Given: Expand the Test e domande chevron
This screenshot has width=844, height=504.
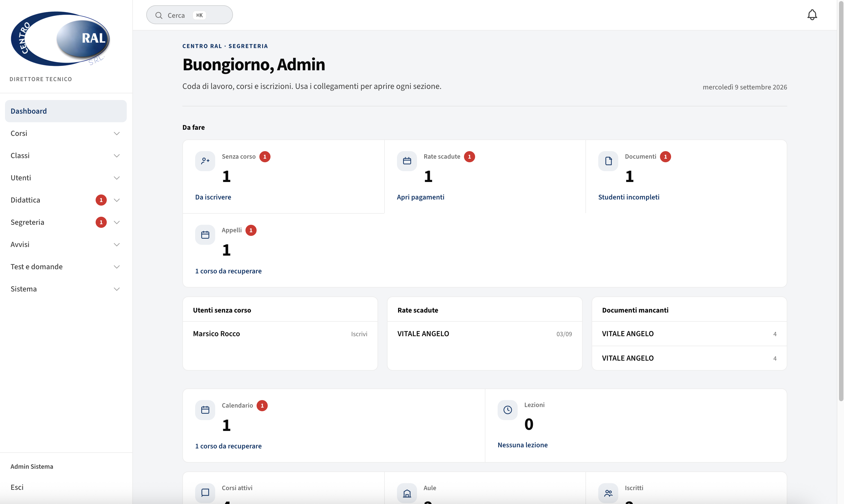Looking at the screenshot, I should (116, 267).
